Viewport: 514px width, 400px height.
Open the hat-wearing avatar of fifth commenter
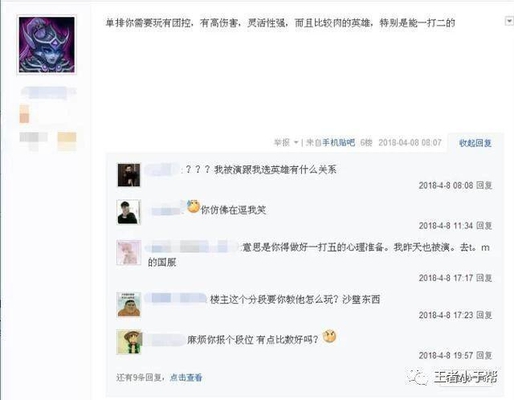tap(129, 342)
